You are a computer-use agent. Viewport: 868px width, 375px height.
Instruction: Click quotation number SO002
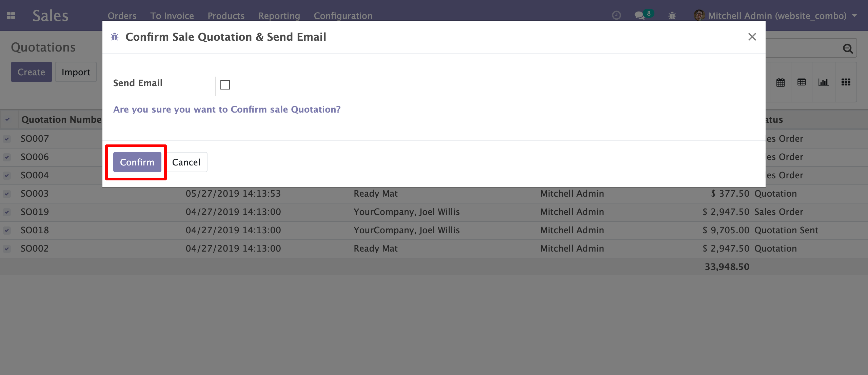[x=35, y=249]
